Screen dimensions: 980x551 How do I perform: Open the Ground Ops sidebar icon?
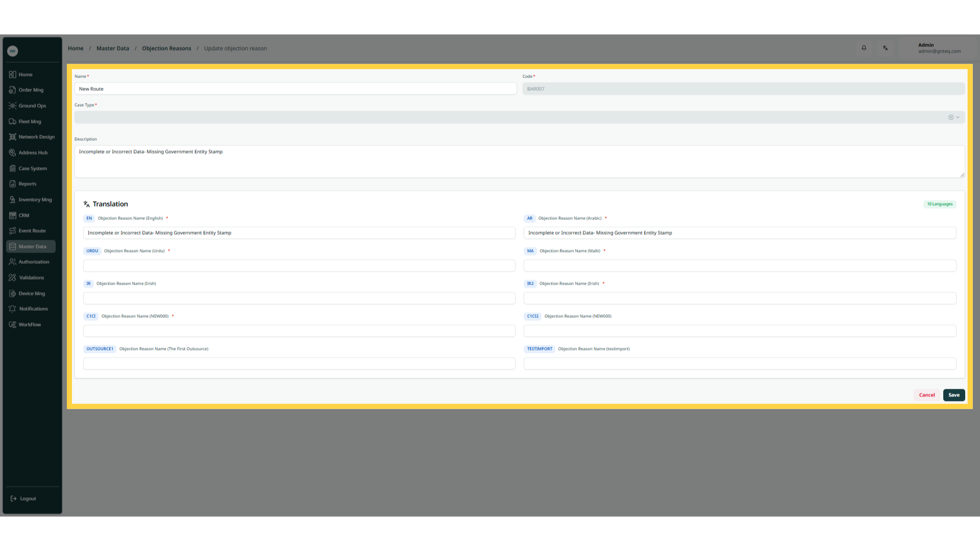(12, 106)
